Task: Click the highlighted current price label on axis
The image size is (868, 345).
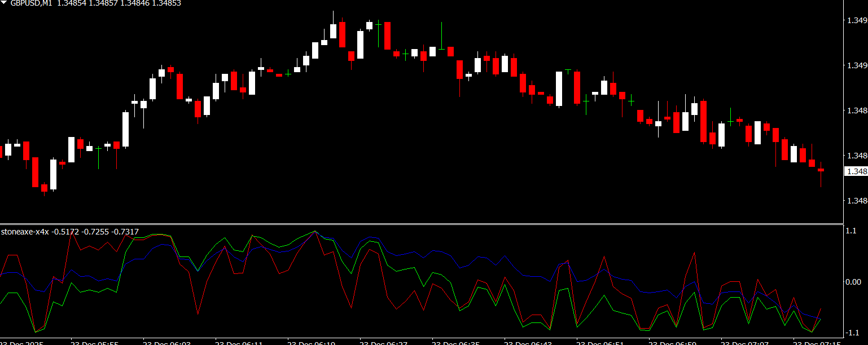Action: point(856,171)
